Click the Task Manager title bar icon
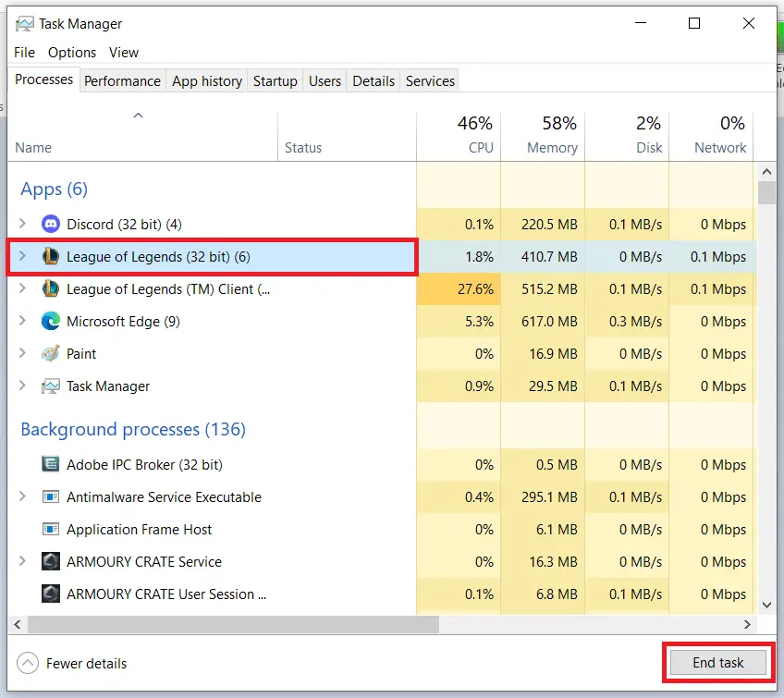The image size is (784, 698). tap(24, 23)
